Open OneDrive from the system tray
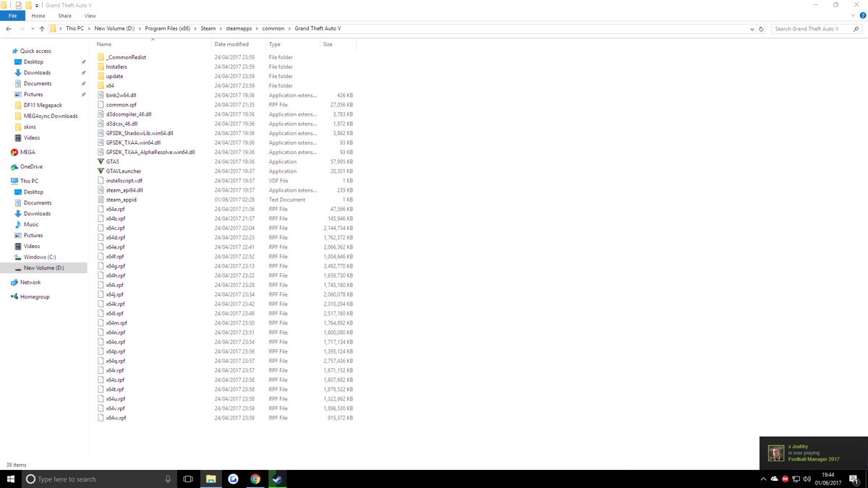Image resolution: width=868 pixels, height=488 pixels. click(774, 479)
